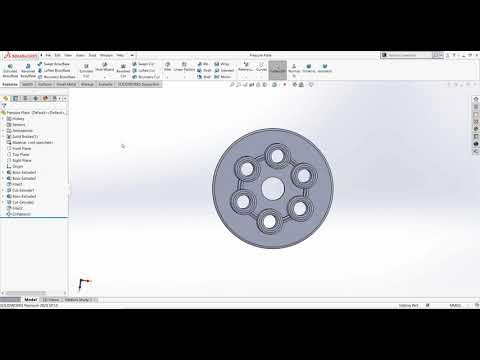
Task: Choose Lofted Cut in the ribbon
Action: pyautogui.click(x=143, y=70)
